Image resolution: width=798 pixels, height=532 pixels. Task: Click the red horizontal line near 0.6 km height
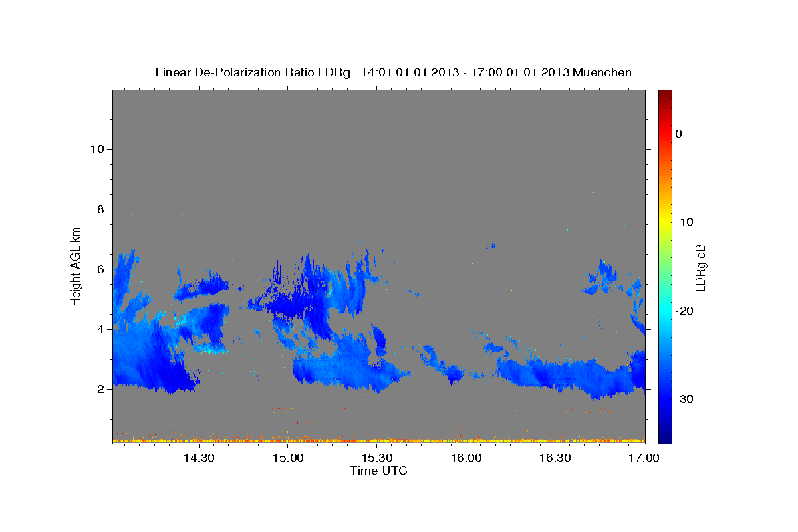378,430
